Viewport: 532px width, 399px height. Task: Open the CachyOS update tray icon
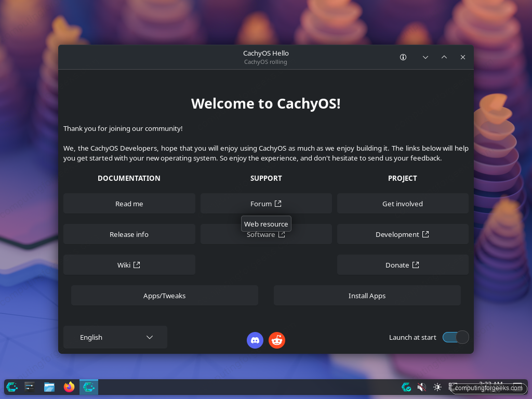(406, 387)
